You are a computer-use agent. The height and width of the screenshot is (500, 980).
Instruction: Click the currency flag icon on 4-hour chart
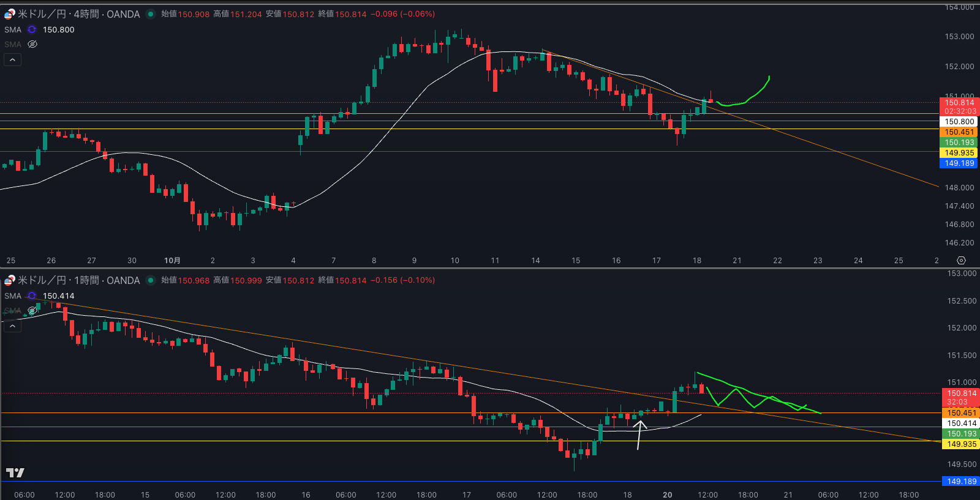tap(9, 13)
